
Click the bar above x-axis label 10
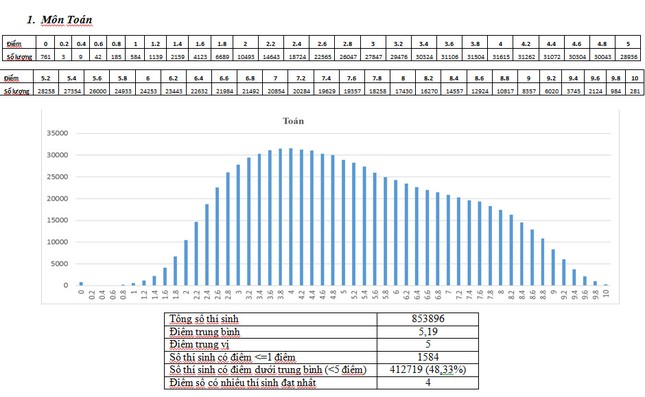(x=606, y=285)
